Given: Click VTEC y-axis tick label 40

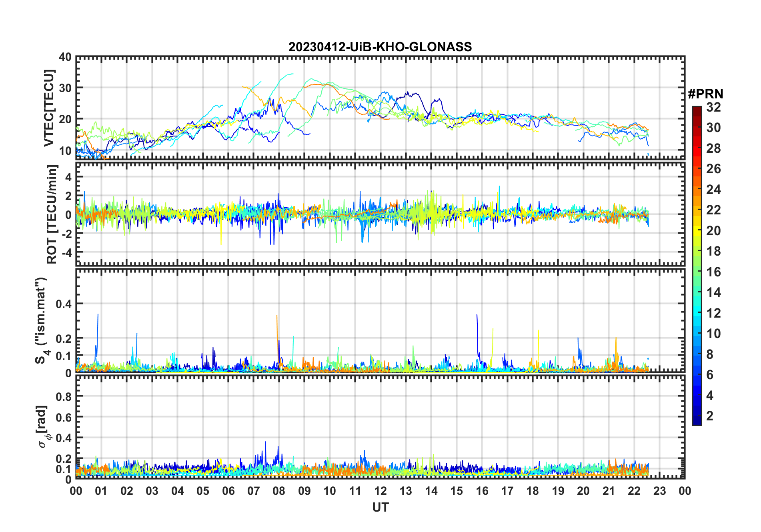Looking at the screenshot, I should (x=65, y=57).
